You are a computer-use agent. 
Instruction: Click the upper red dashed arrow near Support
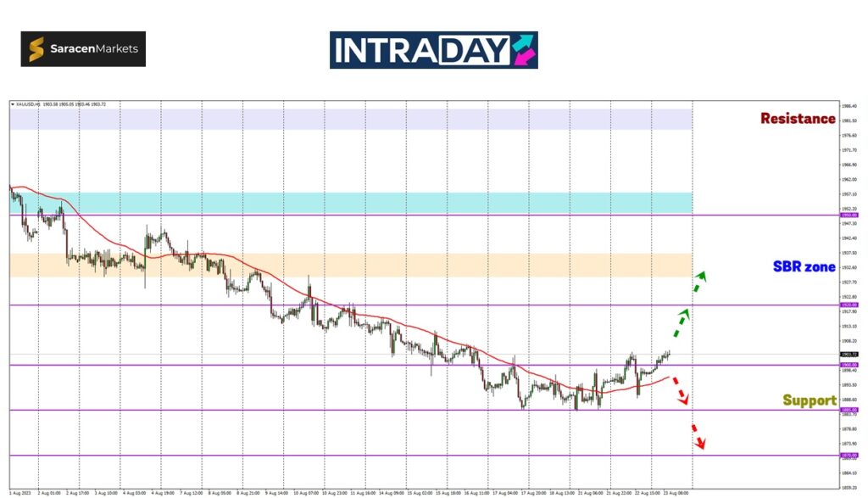pyautogui.click(x=680, y=392)
